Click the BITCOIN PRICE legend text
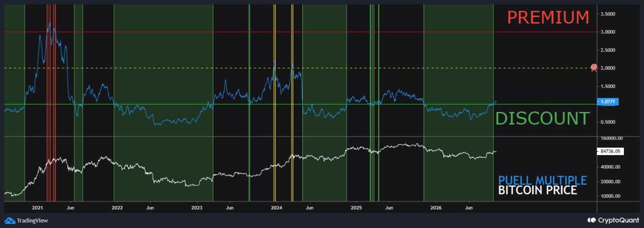This screenshot has width=644, height=228. point(537,191)
